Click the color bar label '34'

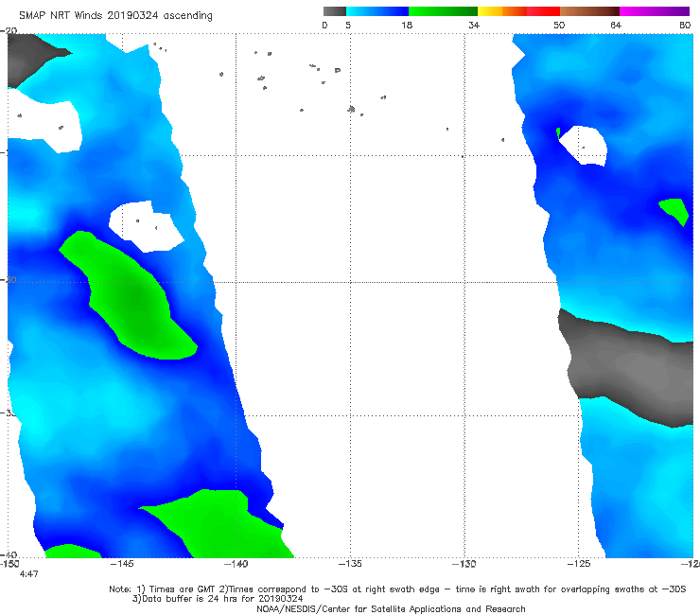coord(474,25)
